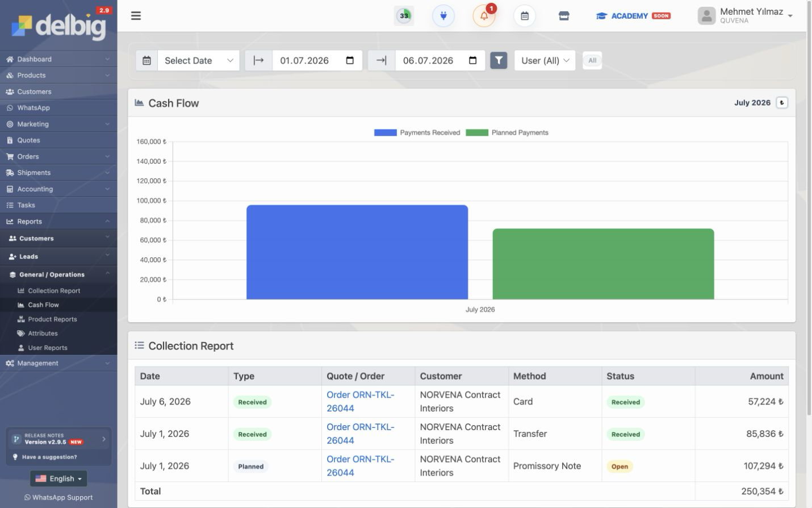
Task: Open Collection Report in sidebar
Action: [x=54, y=290]
